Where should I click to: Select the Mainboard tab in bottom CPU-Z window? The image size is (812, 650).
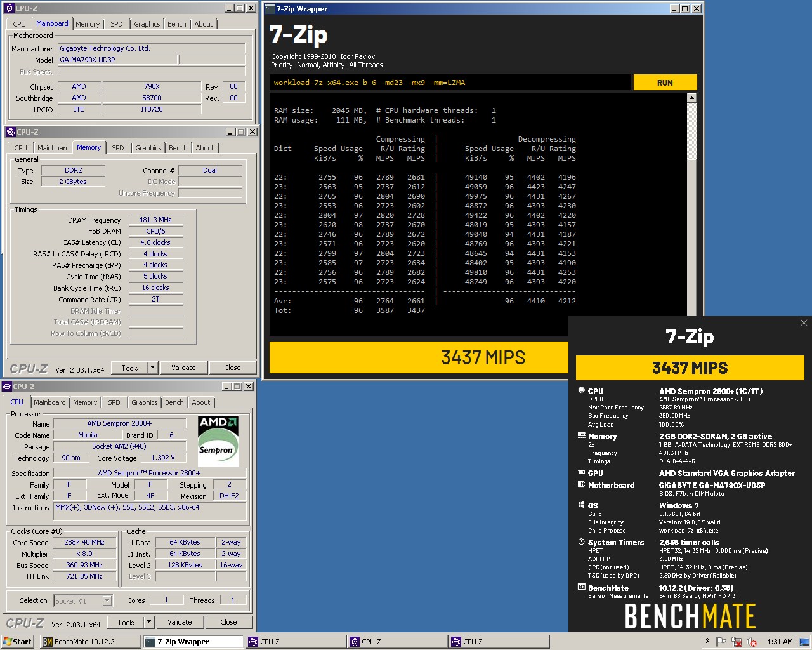(x=49, y=402)
